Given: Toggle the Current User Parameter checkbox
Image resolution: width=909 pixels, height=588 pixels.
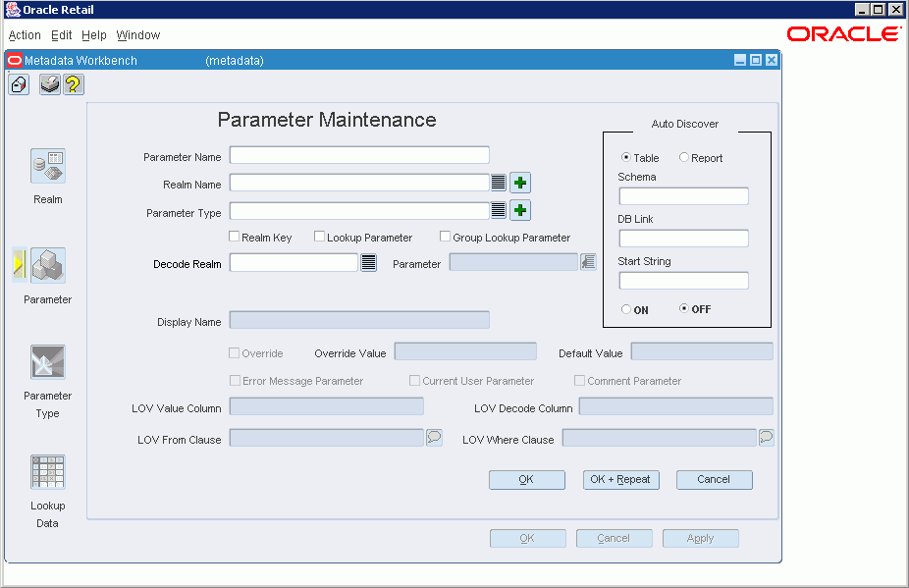Looking at the screenshot, I should coord(414,381).
